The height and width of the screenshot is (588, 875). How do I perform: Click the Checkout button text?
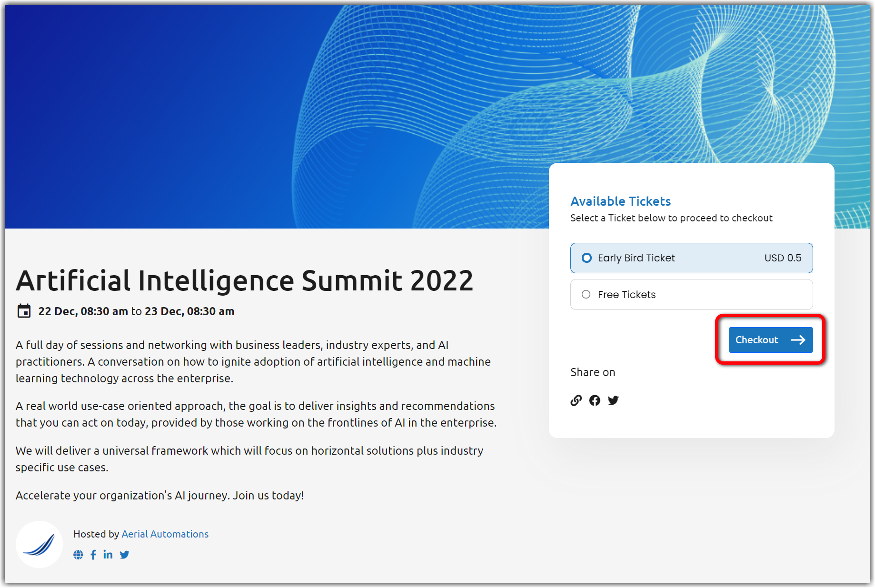(756, 340)
